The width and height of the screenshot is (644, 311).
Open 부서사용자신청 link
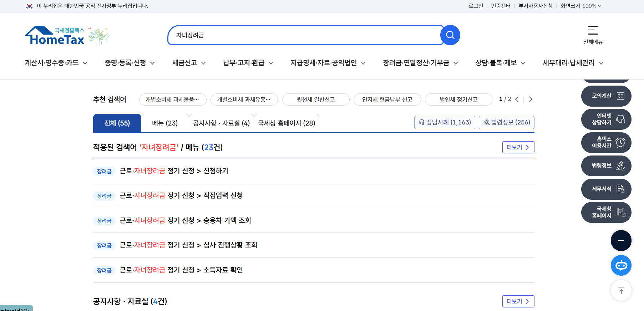tap(536, 6)
